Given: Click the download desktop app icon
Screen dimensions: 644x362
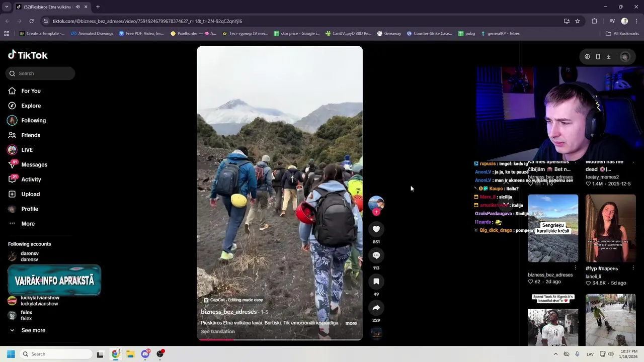Looking at the screenshot, I should (x=608, y=57).
